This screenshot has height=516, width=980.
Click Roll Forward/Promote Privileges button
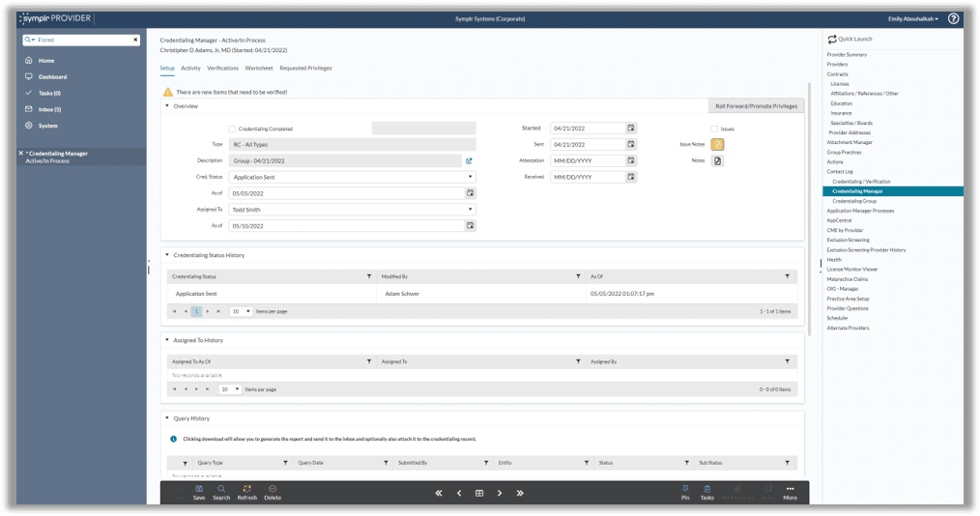[756, 105]
